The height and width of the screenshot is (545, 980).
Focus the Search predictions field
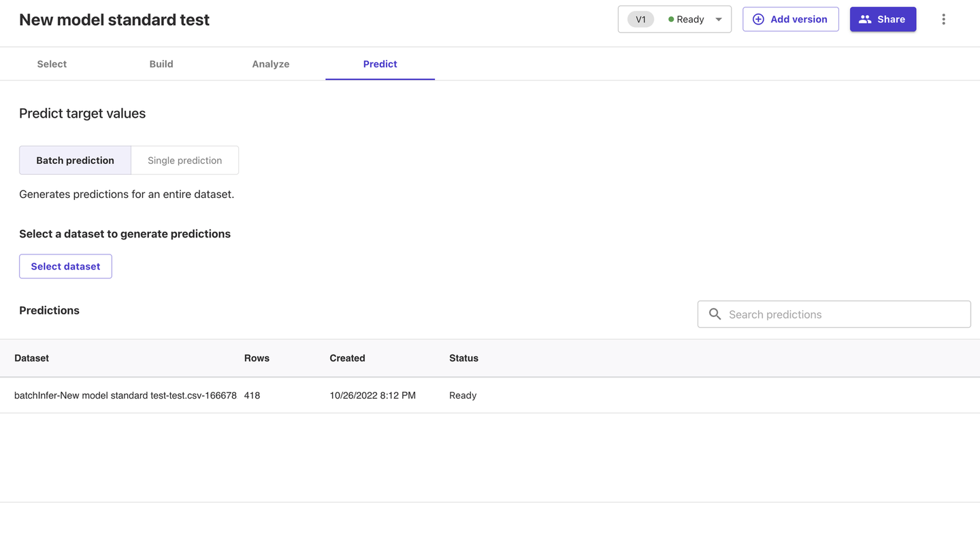click(844, 314)
